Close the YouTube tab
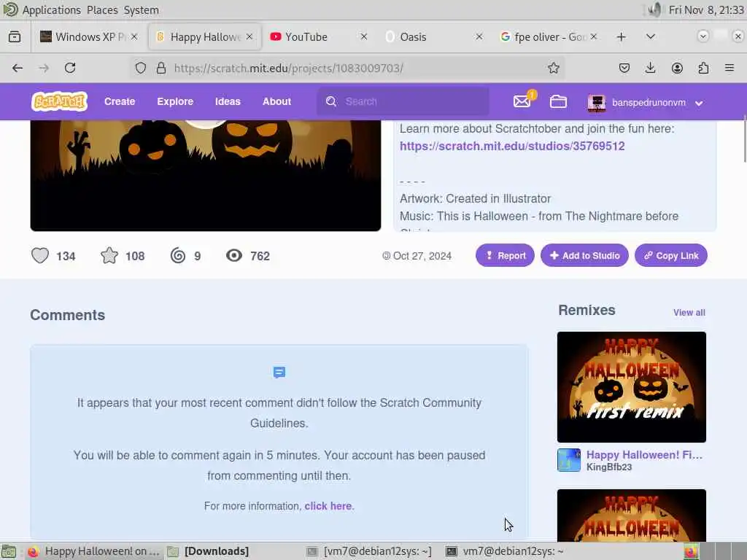 click(364, 36)
